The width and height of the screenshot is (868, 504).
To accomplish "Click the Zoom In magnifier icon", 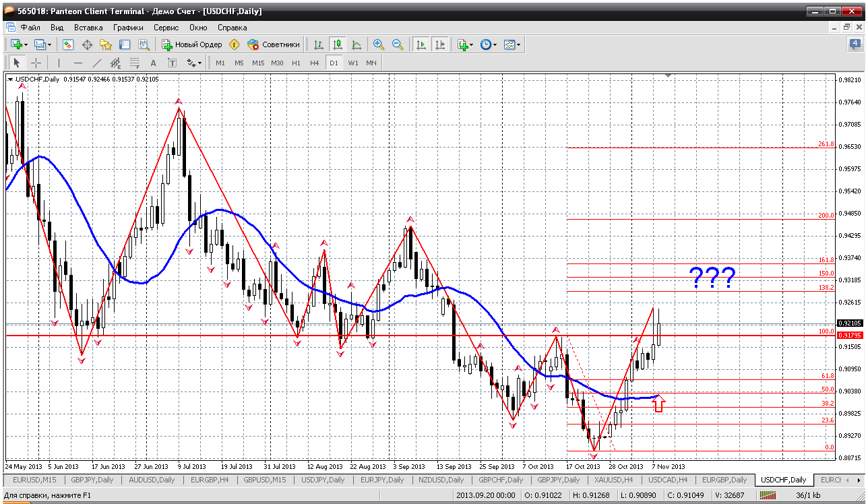I will (379, 44).
